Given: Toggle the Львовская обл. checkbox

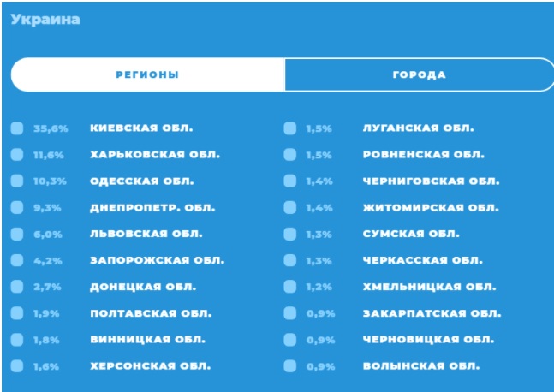Looking at the screenshot, I should [17, 235].
